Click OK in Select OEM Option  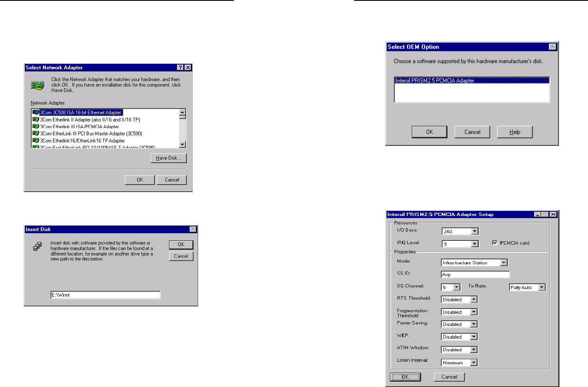(429, 132)
